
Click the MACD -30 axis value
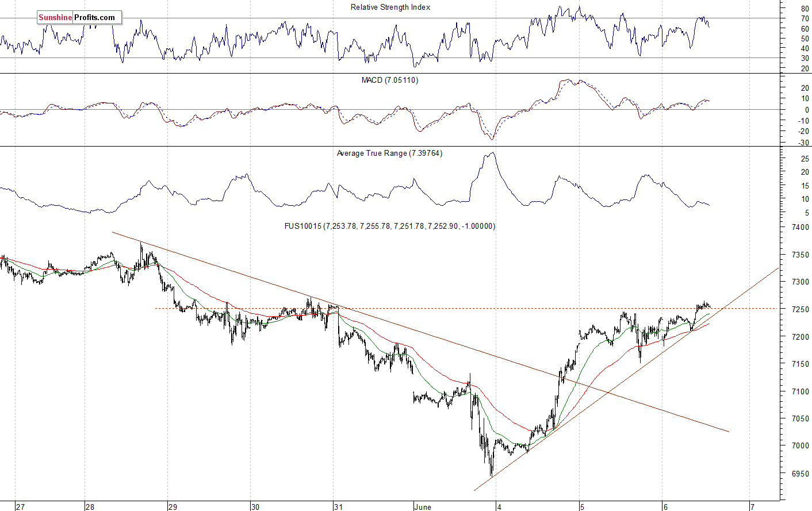point(804,143)
